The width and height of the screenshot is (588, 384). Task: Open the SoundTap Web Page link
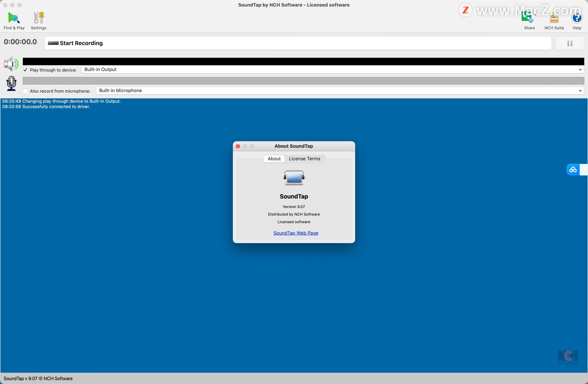(295, 233)
